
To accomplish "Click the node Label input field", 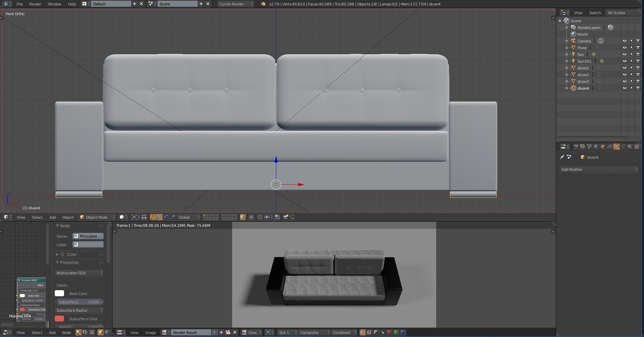I will pyautogui.click(x=88, y=245).
